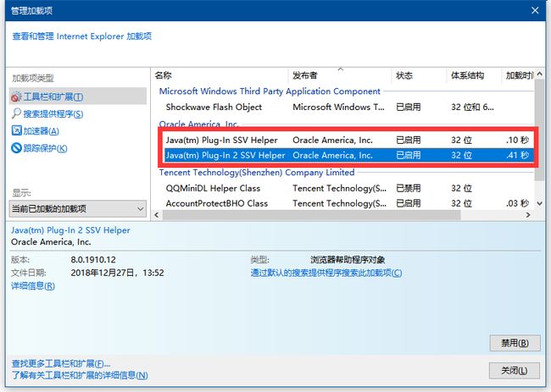The image size is (551, 392).
Task: Click the Tracking Protection (跟踪保护) icon
Action: pos(16,148)
